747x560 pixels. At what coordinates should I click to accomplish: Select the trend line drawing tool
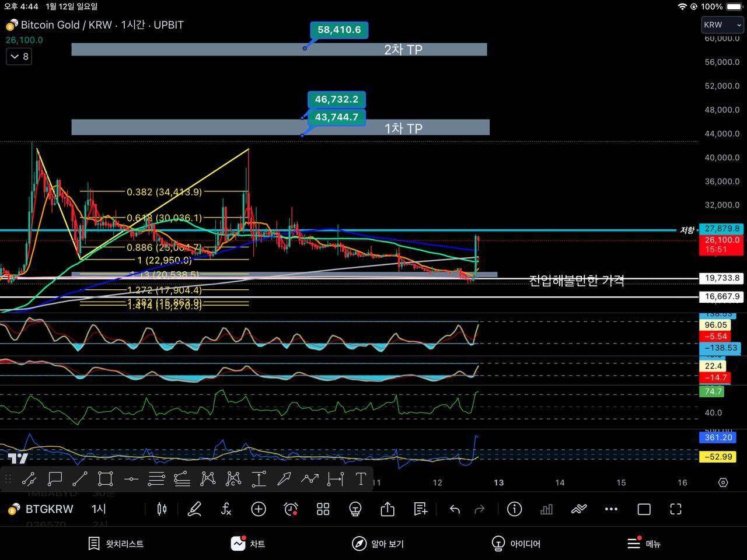pos(80,479)
